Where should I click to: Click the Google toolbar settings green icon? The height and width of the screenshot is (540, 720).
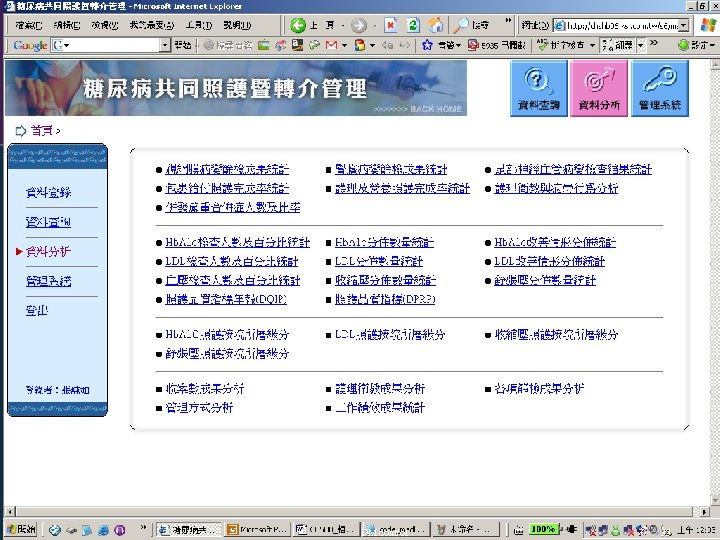[683, 45]
